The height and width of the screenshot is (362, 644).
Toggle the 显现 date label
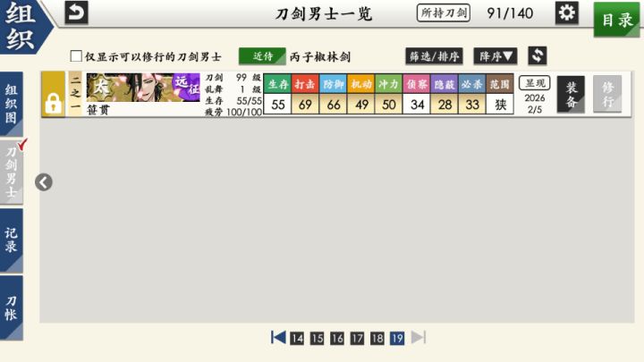[x=534, y=83]
